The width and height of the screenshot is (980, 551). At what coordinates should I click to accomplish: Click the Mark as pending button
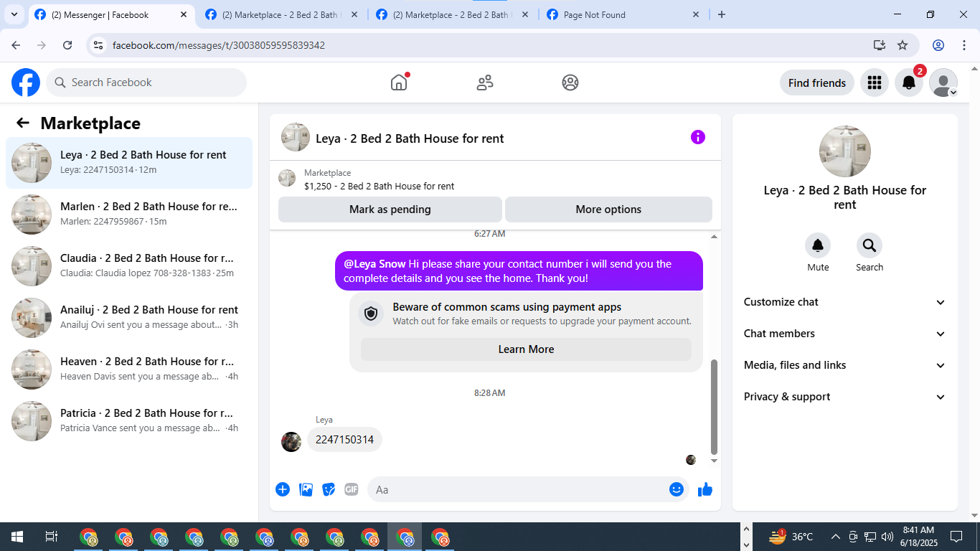tap(390, 209)
